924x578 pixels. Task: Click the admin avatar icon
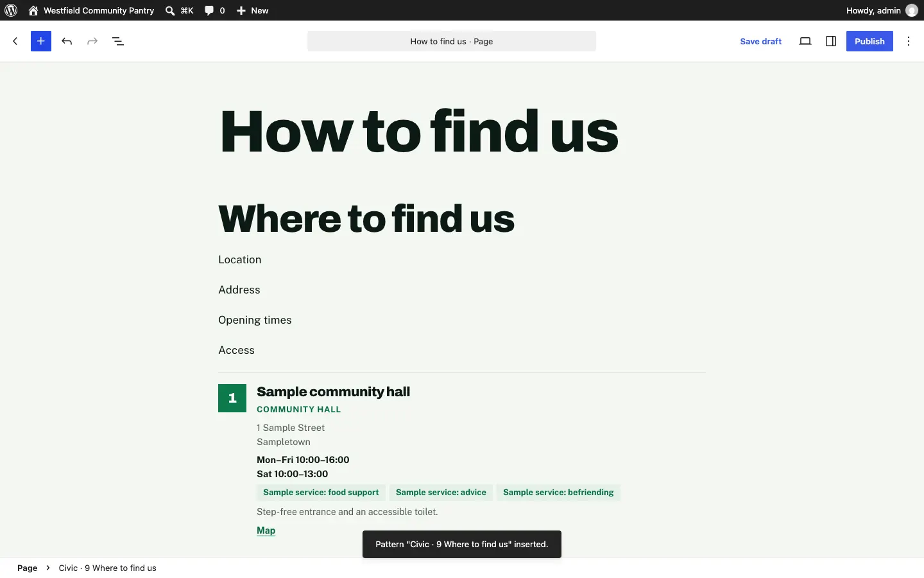tap(912, 10)
